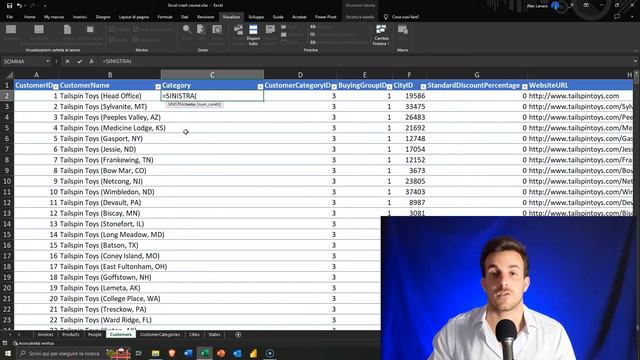Viewport: 640px width, 360px height.
Task: Save the workbook from quick access toolbar
Action: pos(9,6)
